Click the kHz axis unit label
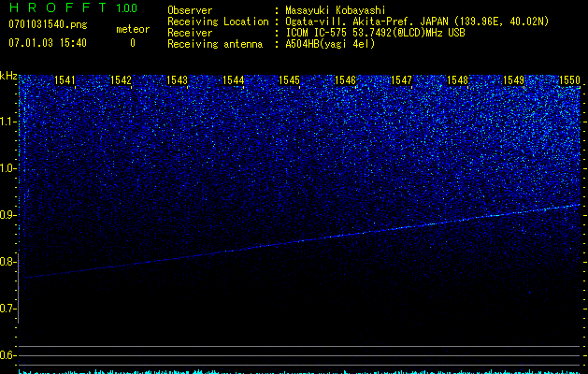Viewport: 588px width, 374px height. tap(8, 76)
